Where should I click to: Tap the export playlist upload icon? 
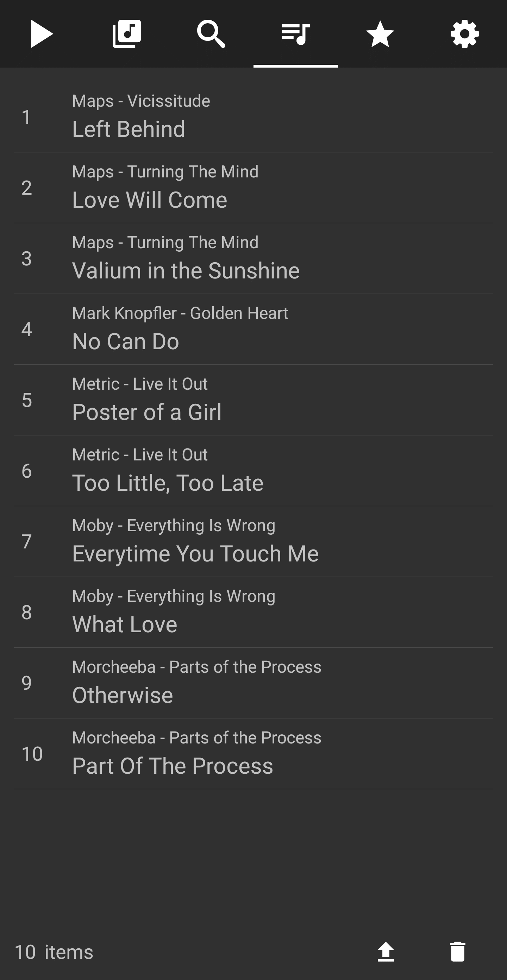click(386, 951)
